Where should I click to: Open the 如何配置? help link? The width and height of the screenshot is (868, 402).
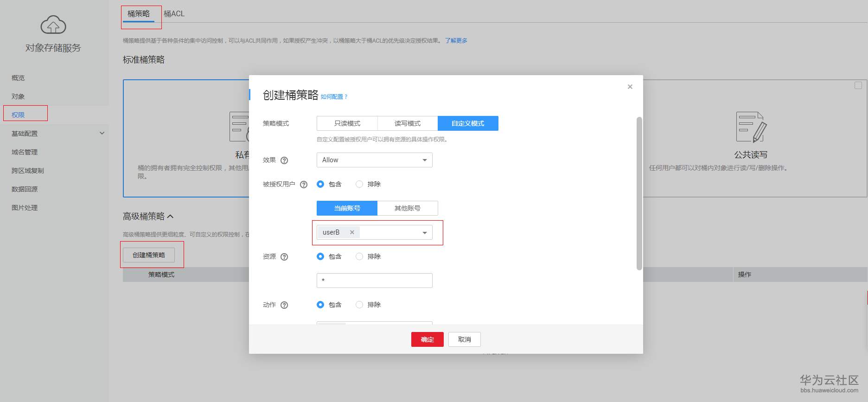coord(334,97)
